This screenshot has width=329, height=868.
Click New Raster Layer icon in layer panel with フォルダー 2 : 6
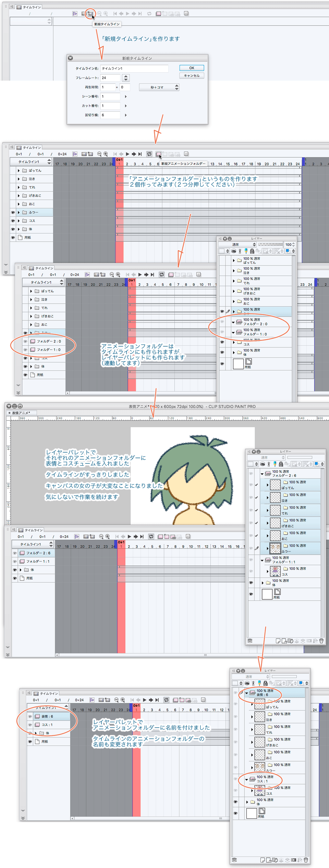coord(278,641)
